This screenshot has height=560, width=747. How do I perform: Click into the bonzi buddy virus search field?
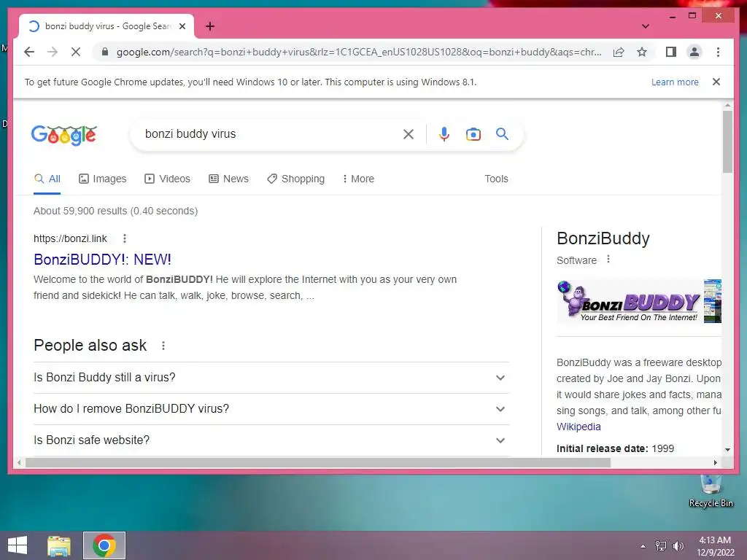(x=269, y=134)
